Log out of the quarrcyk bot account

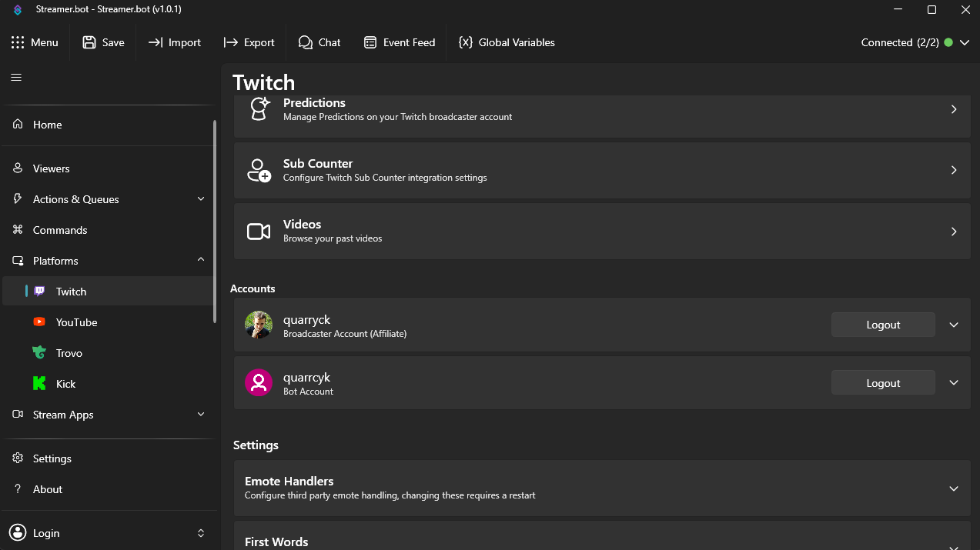[882, 383]
